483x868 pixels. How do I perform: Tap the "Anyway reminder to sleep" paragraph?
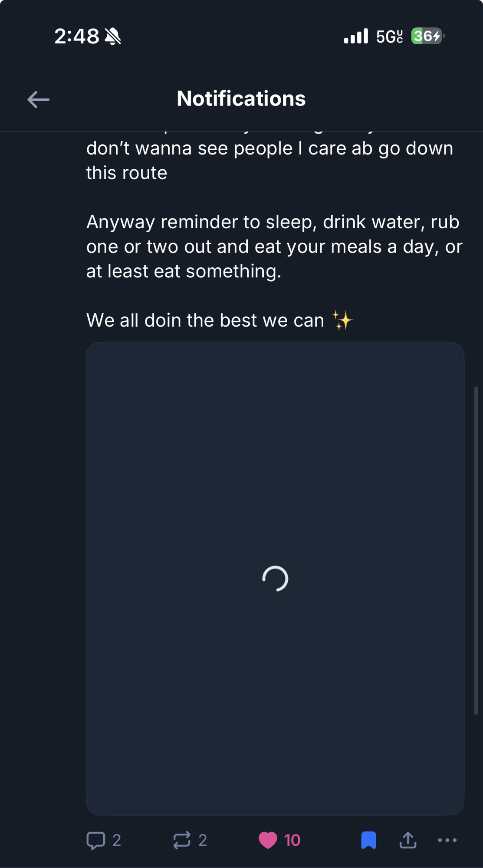(274, 247)
